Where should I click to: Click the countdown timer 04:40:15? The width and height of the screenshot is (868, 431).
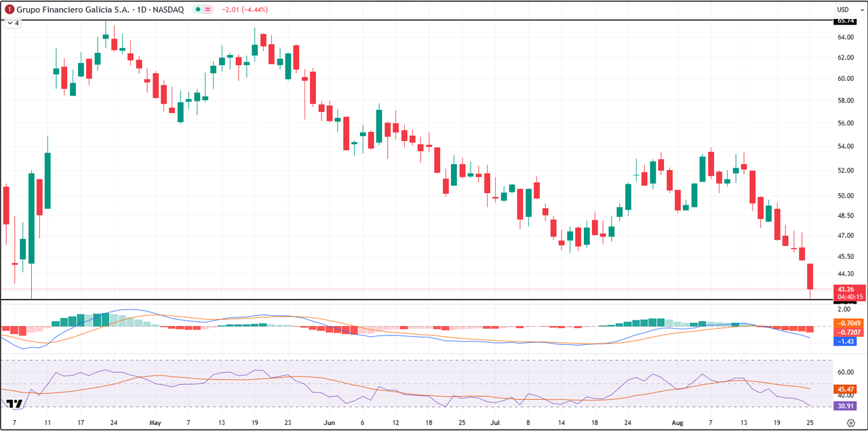coord(850,297)
